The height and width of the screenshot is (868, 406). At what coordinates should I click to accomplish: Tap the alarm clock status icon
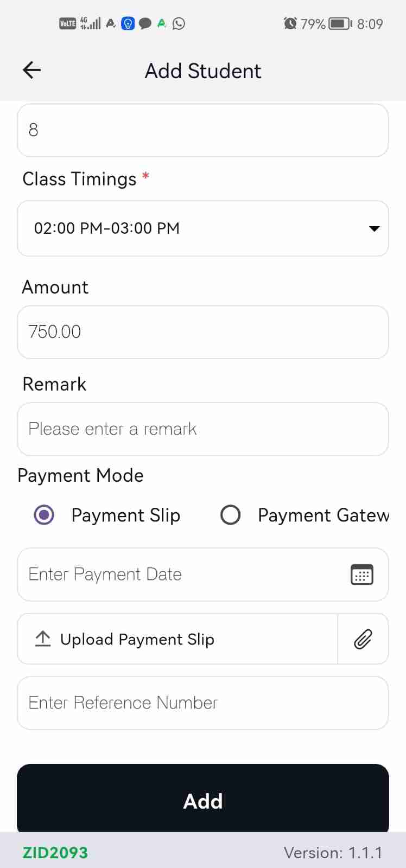pyautogui.click(x=290, y=23)
